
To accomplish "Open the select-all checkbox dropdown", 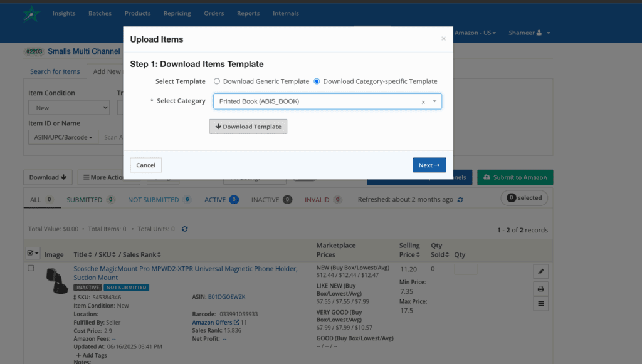I will pos(33,253).
